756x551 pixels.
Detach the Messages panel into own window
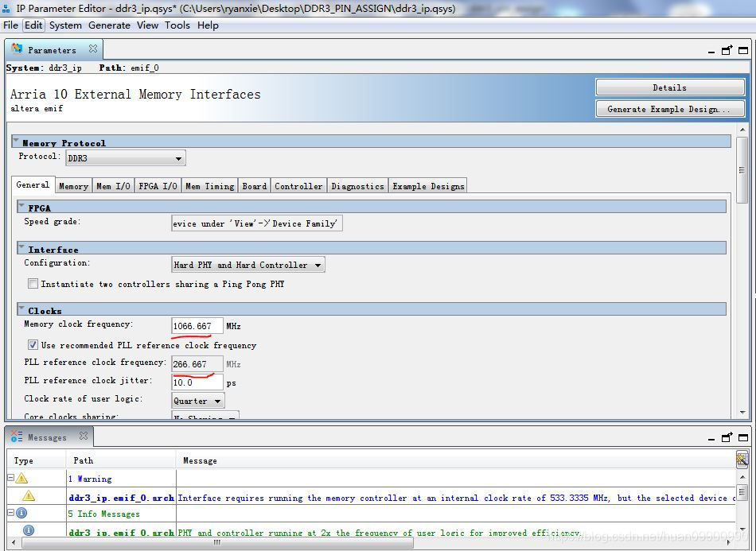pyautogui.click(x=727, y=437)
